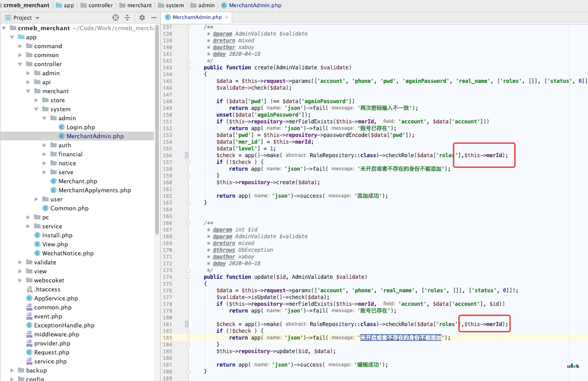Select the webscoket folder
The width and height of the screenshot is (588, 381).
49,280
